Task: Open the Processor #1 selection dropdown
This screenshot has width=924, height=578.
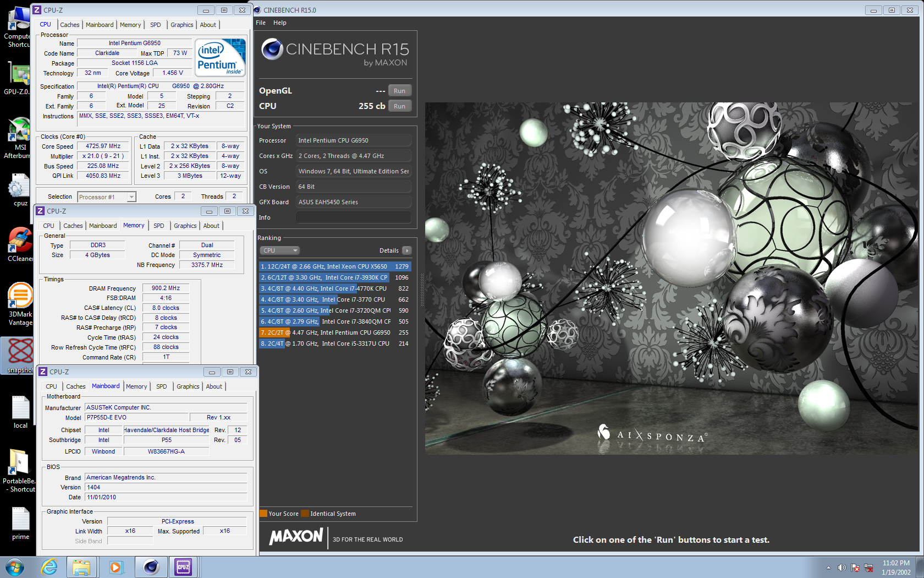Action: click(x=107, y=197)
